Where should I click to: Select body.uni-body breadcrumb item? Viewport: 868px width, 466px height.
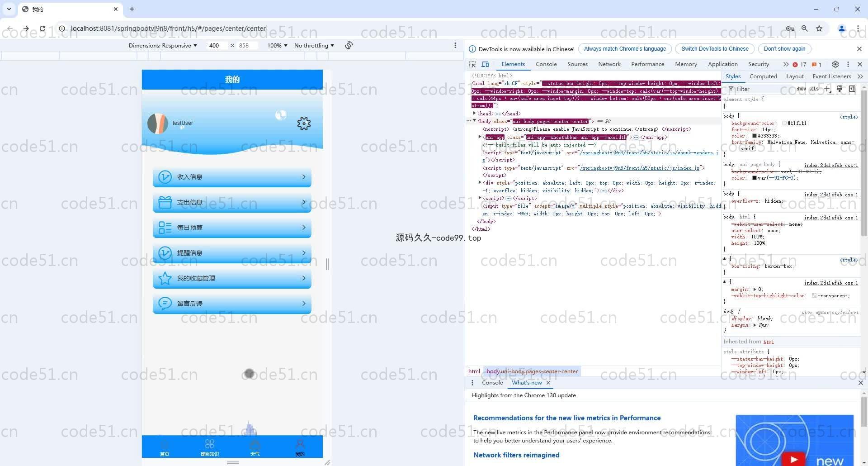pyautogui.click(x=532, y=371)
